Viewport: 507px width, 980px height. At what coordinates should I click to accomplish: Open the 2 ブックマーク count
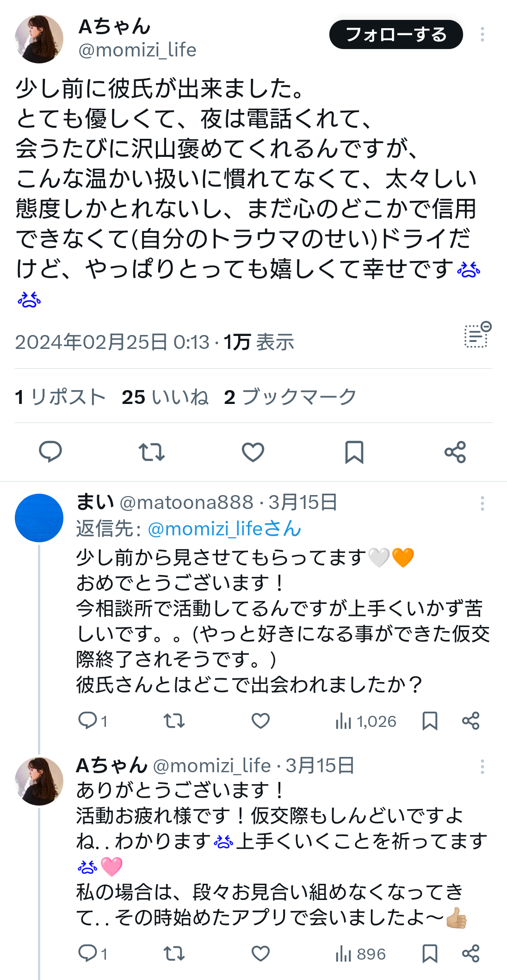point(291,397)
